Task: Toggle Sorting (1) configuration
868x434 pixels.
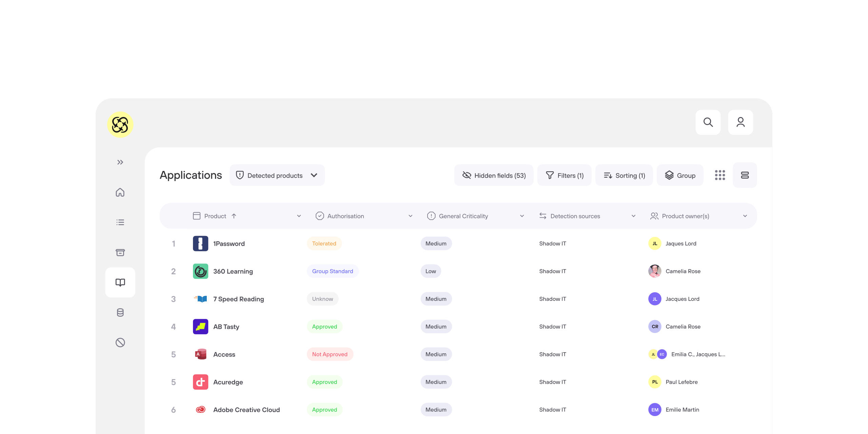Action: coord(624,175)
